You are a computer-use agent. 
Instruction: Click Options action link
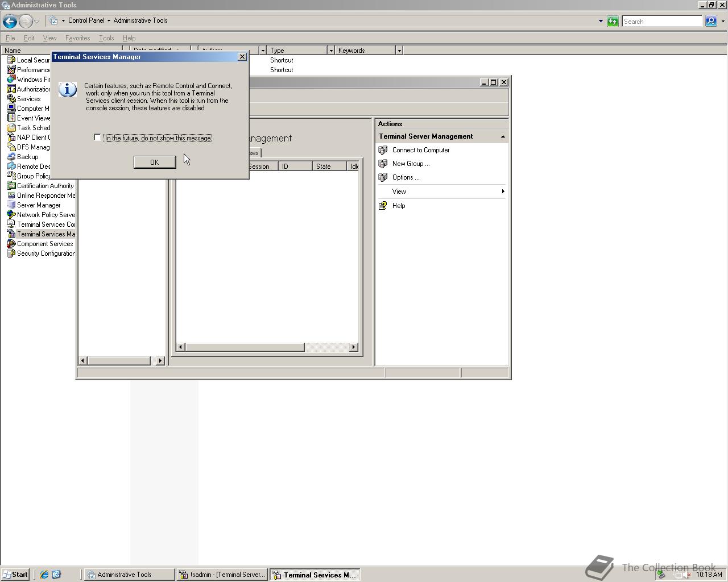click(406, 177)
